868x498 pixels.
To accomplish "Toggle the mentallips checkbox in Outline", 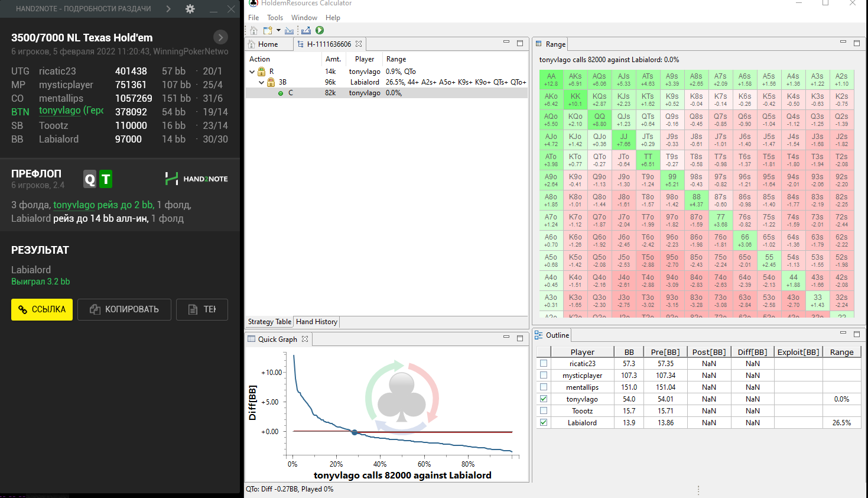I will click(544, 387).
